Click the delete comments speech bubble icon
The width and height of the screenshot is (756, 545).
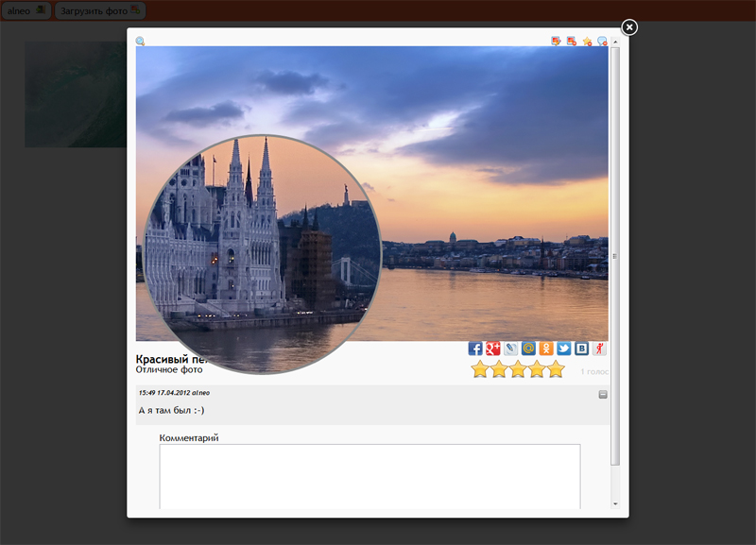(602, 42)
